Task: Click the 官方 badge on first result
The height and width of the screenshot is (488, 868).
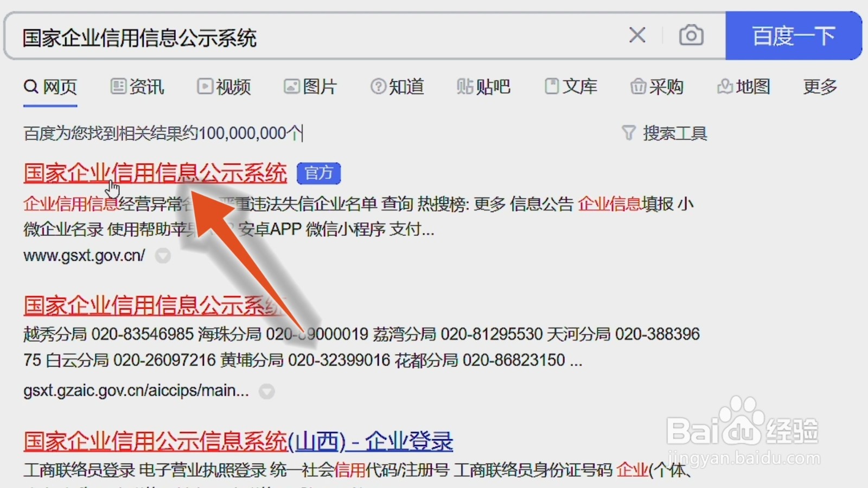Action: click(x=319, y=174)
